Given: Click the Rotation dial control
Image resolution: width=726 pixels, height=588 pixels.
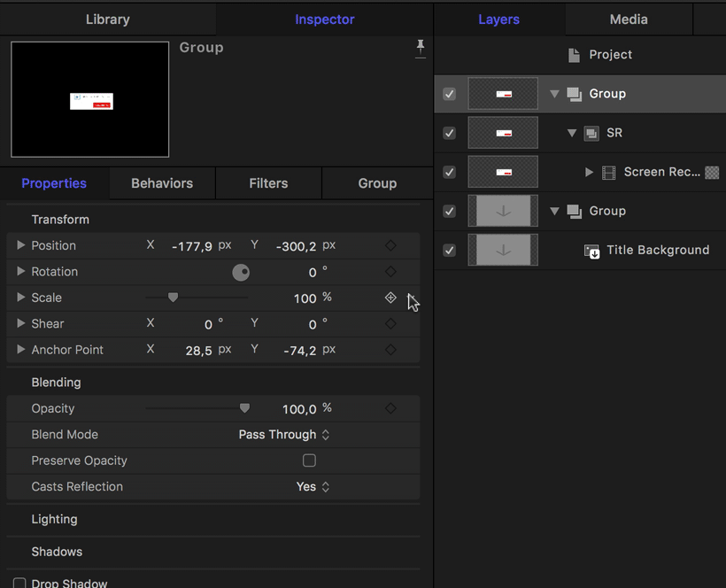Looking at the screenshot, I should tap(241, 272).
